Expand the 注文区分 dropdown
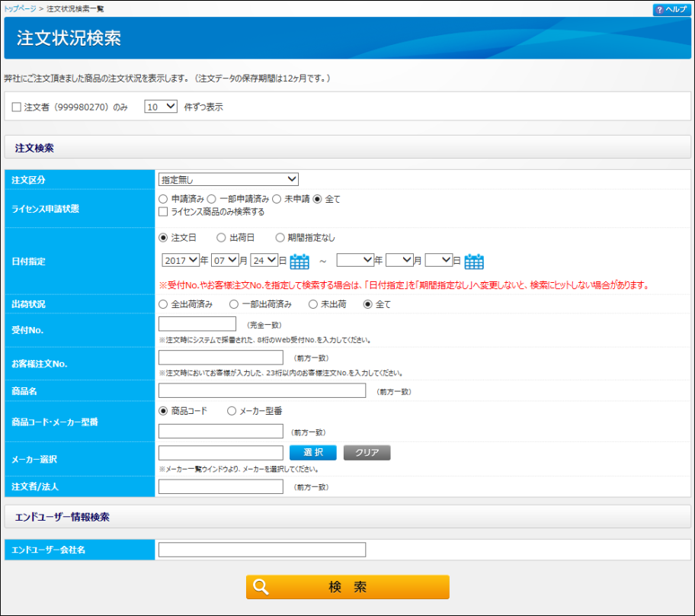The width and height of the screenshot is (695, 616). [228, 180]
